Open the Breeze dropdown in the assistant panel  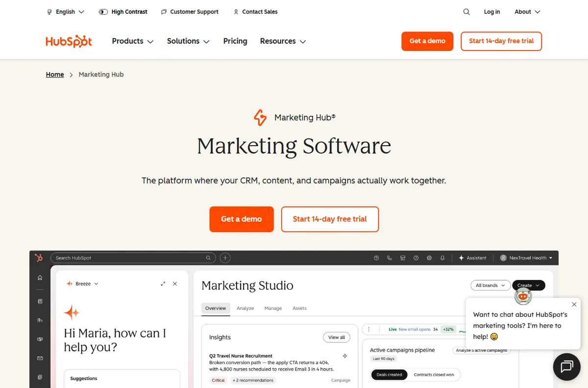(83, 284)
